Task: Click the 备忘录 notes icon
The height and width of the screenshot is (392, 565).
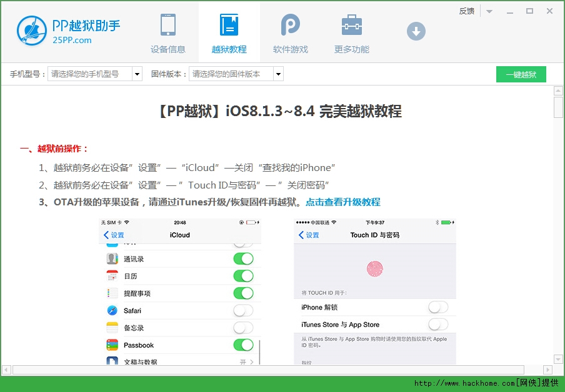Action: click(x=112, y=328)
